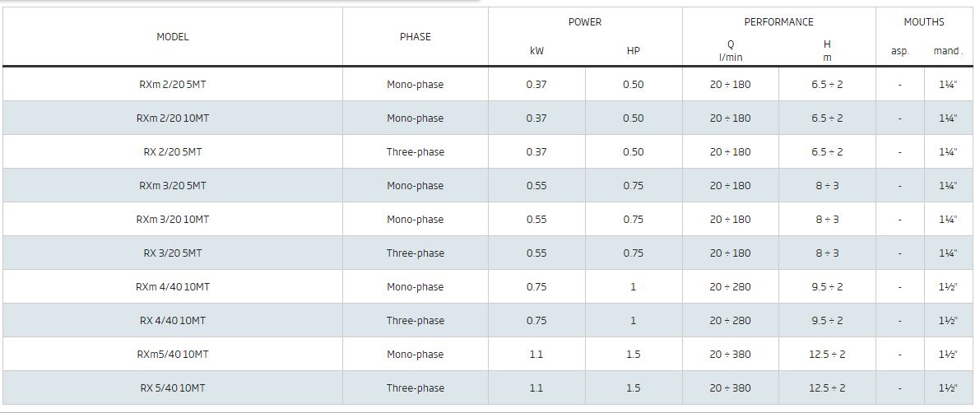
Task: Click the 12.5 ÷ 2 head value in last row
Action: tap(827, 388)
